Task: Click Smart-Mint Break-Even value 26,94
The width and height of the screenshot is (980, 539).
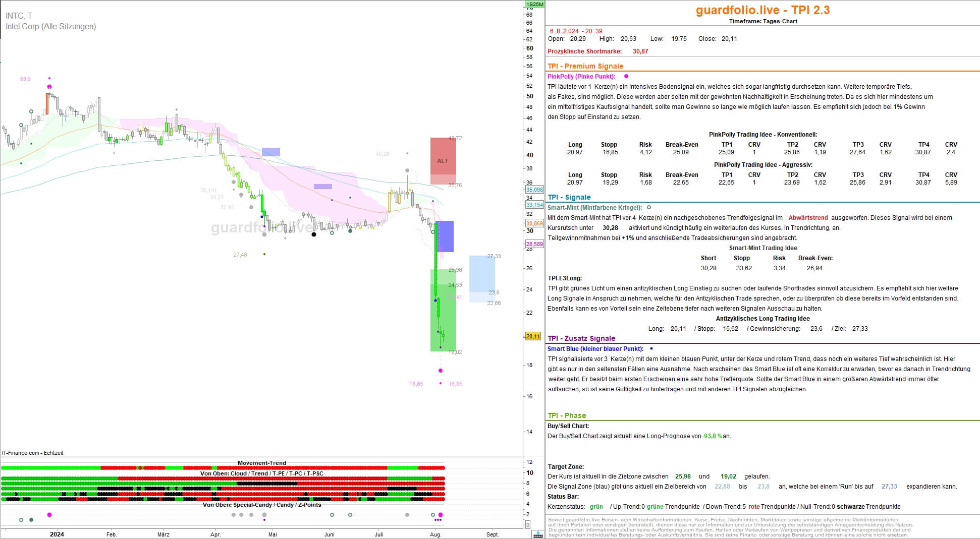Action: (814, 268)
